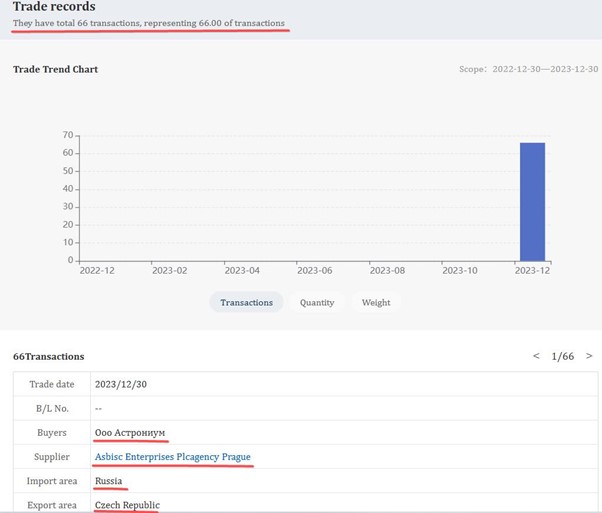Go to previous transaction with left arrow
Image resolution: width=602 pixels, height=513 pixels.
click(x=536, y=356)
